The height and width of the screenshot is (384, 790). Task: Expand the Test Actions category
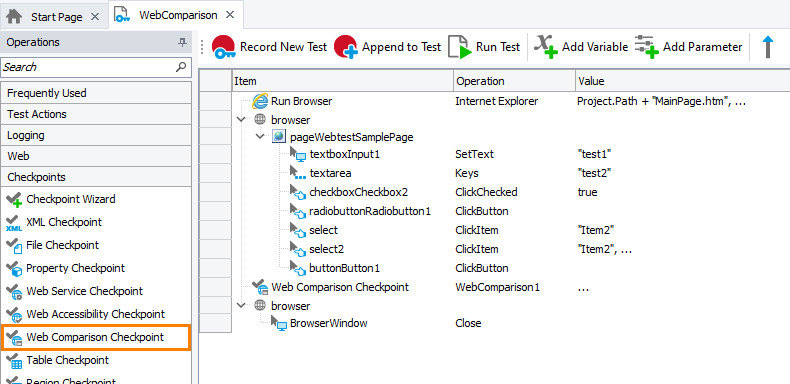pos(96,114)
